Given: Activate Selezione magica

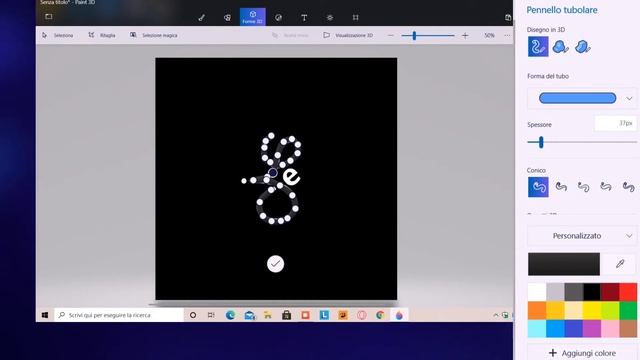Looking at the screenshot, I should (154, 36).
